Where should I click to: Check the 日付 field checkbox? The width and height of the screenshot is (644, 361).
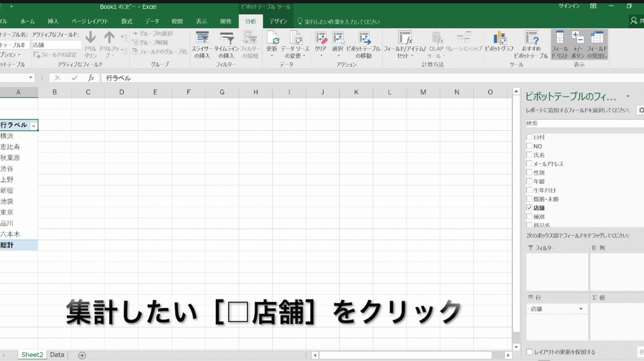coord(530,137)
